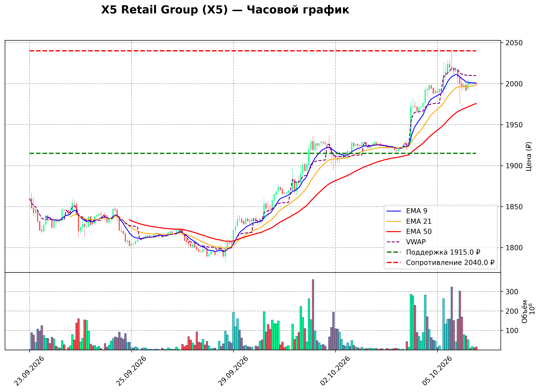541x392 pixels.
Task: Click the 1950 price axis label
Action: (514, 125)
